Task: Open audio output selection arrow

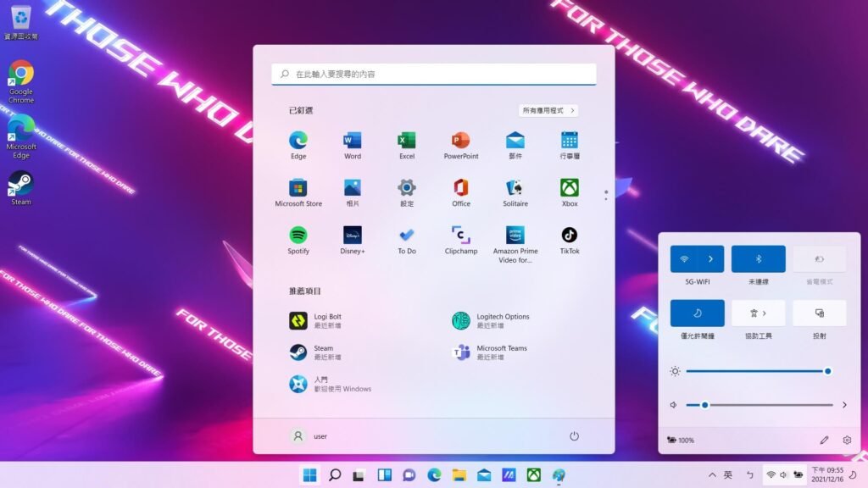Action: pyautogui.click(x=844, y=404)
